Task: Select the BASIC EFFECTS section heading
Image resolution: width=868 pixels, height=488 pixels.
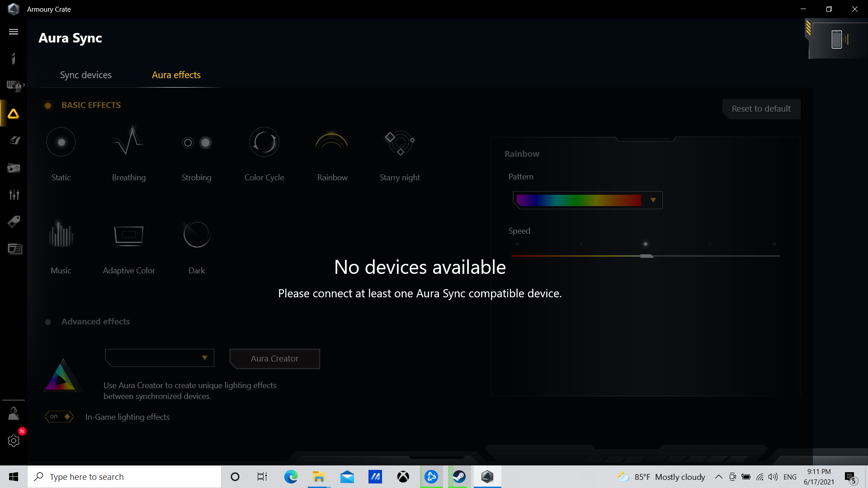Action: point(91,105)
